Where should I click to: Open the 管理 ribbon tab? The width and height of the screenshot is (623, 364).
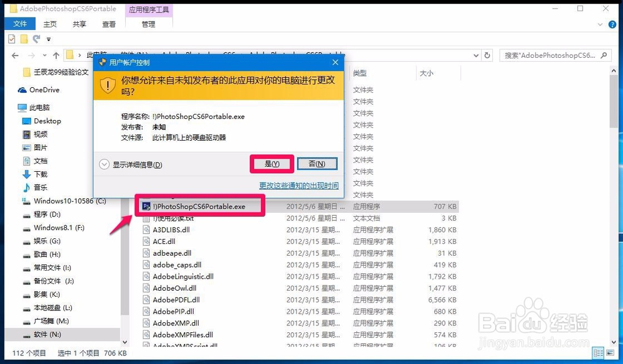click(149, 24)
